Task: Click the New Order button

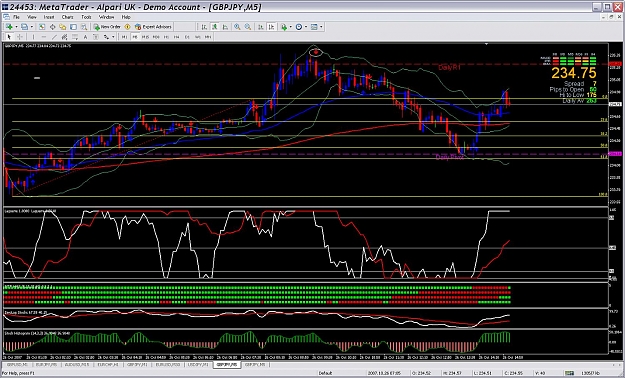Action: 107,27
